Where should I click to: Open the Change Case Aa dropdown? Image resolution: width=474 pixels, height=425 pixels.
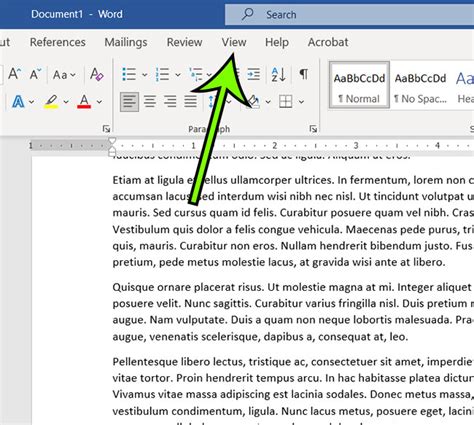[64, 75]
